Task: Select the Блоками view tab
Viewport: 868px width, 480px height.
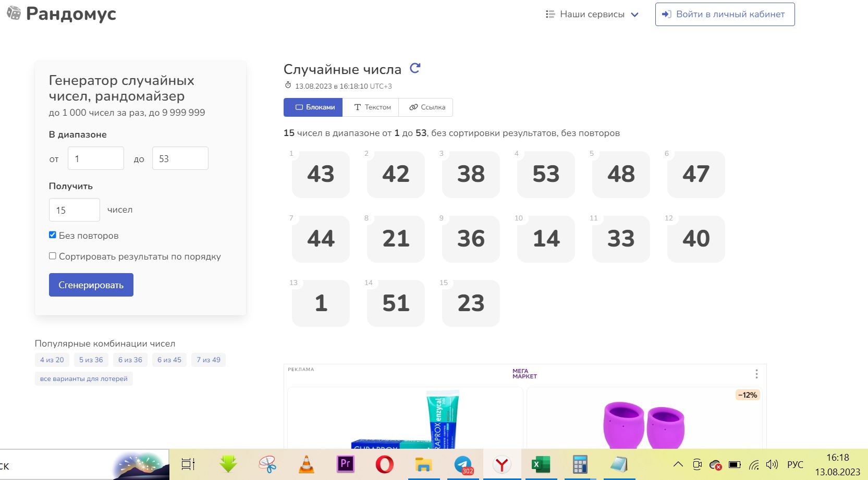Action: coord(314,107)
